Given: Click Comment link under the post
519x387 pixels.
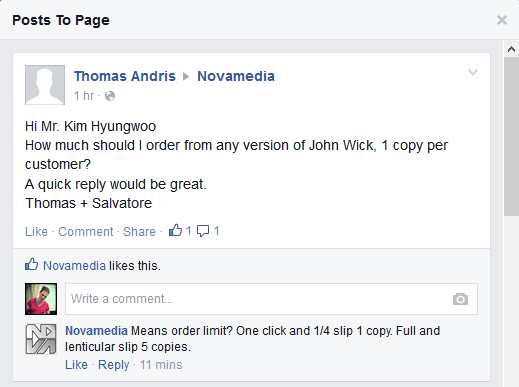Looking at the screenshot, I should coord(86,231).
